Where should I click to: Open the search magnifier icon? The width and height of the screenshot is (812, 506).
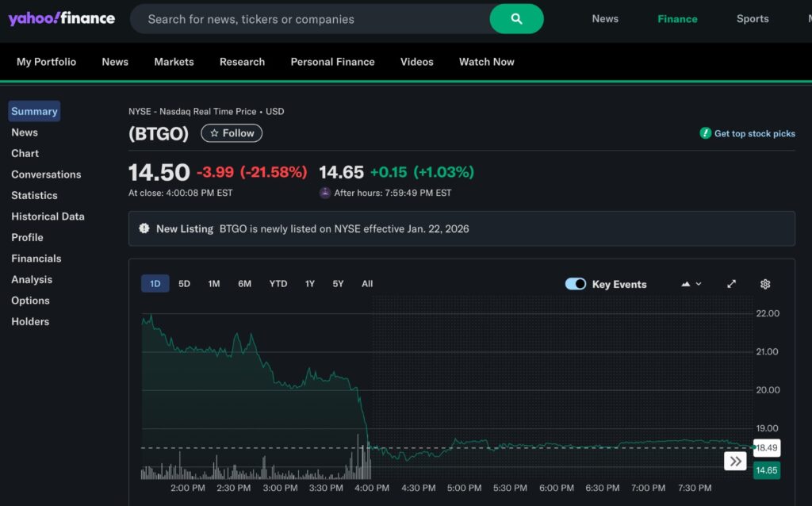[x=516, y=18]
